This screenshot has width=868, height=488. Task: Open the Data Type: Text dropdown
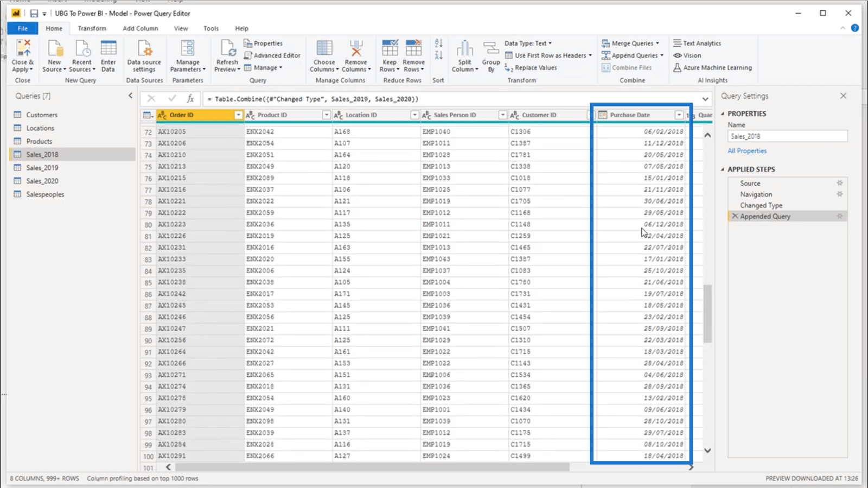[528, 43]
